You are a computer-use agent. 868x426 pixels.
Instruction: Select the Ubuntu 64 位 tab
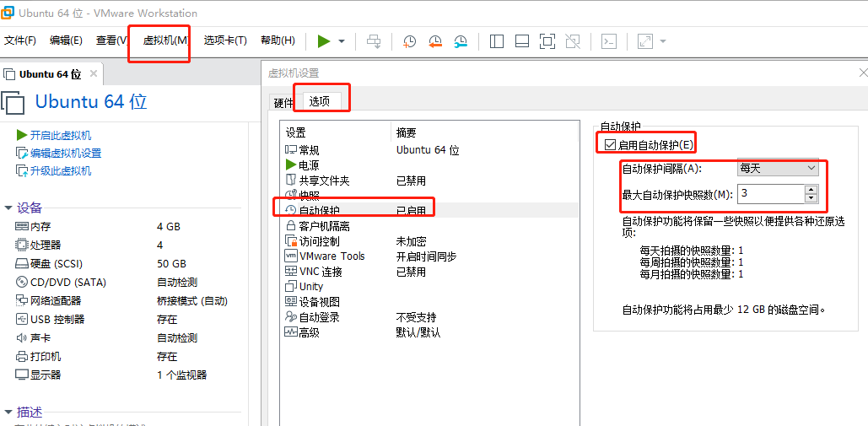pos(51,74)
